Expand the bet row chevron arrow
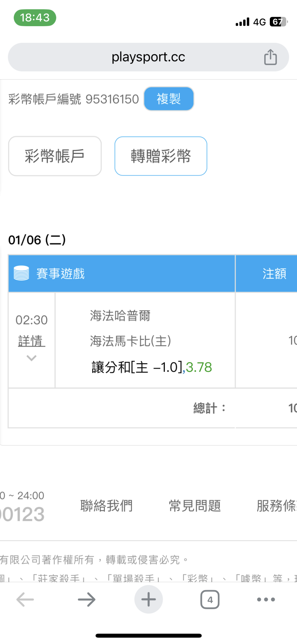This screenshot has height=644, width=297. (x=31, y=358)
